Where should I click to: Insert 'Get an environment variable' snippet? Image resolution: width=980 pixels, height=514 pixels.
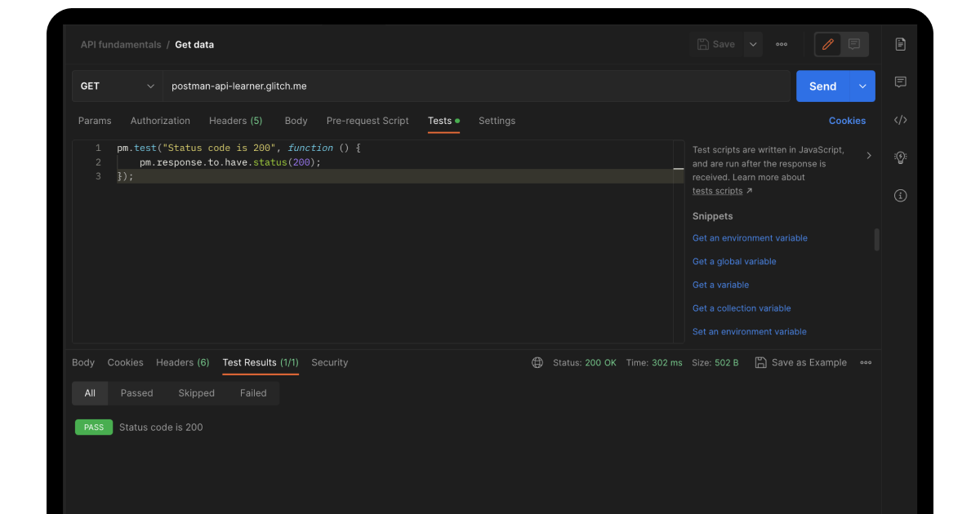(x=750, y=238)
